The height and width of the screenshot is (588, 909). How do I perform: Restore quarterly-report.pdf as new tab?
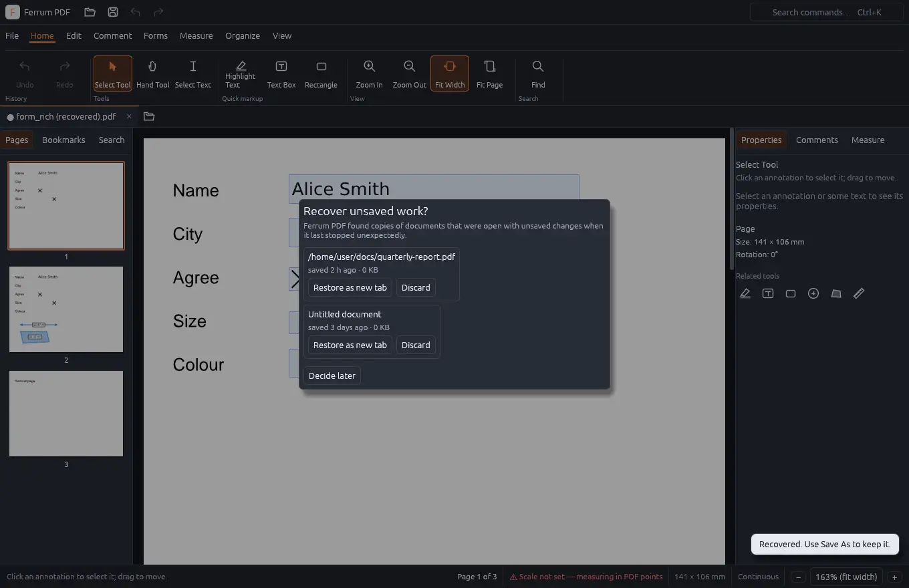(x=350, y=287)
